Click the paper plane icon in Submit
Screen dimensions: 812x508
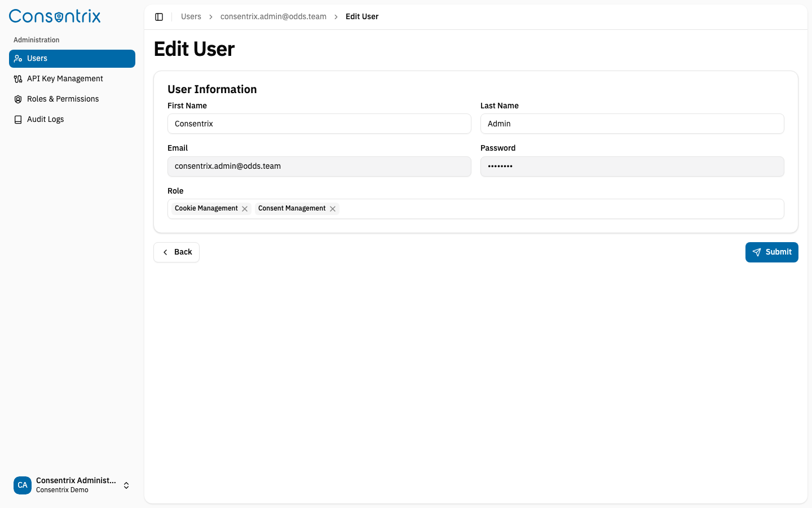[757, 252]
